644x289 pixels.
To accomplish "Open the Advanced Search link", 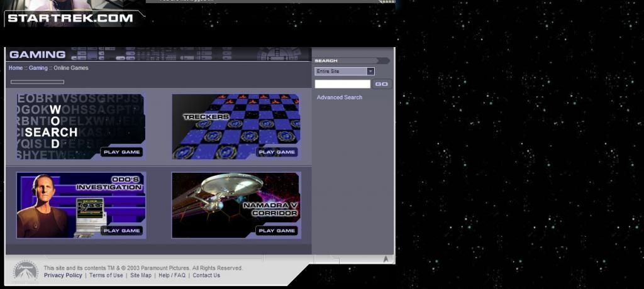I will pyautogui.click(x=339, y=97).
